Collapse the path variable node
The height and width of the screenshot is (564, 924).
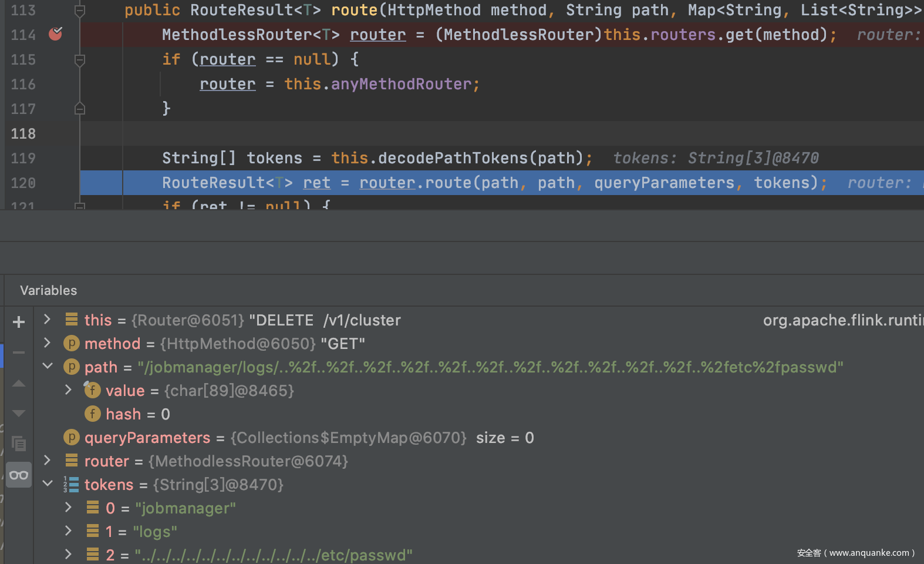pos(48,367)
